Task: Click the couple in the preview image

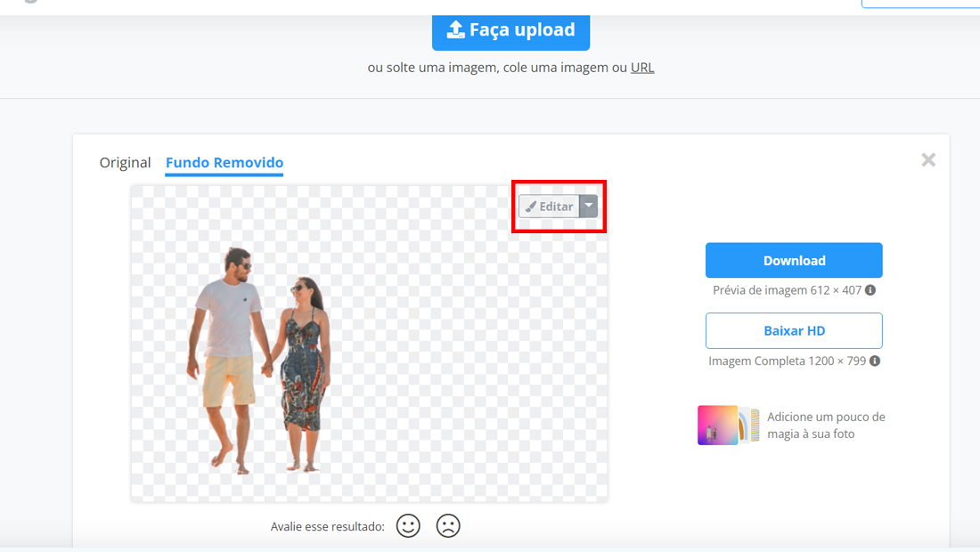Action: click(x=259, y=361)
